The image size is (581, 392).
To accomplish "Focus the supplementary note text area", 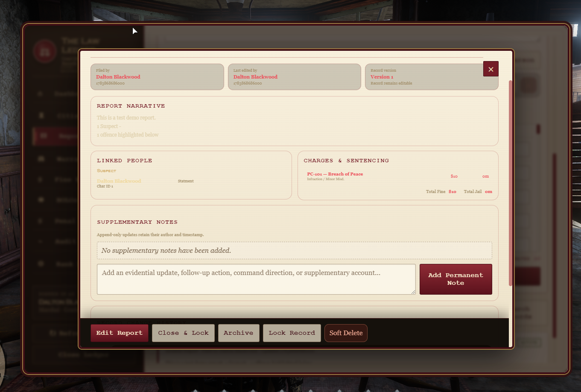I will click(x=256, y=279).
